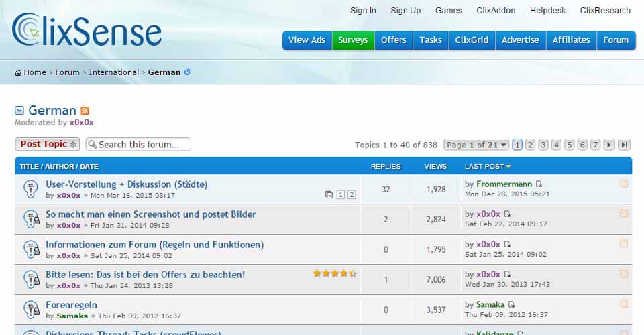
Task: Open ClixResearch link
Action: 605,11
